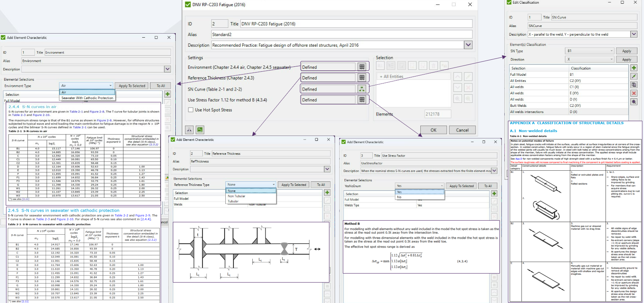The height and width of the screenshot is (303, 644).
Task: Expand Description dropdown in Reference Thickness dialog
Action: (327, 169)
